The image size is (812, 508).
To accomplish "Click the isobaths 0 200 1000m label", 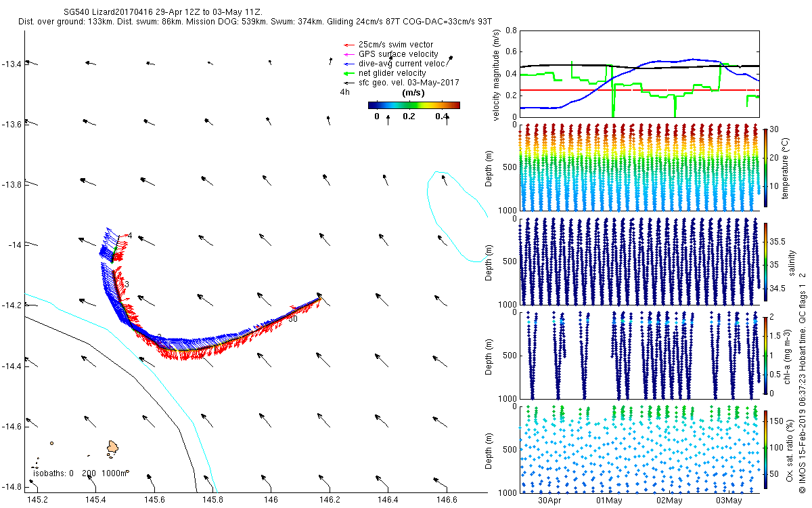I will tap(80, 473).
